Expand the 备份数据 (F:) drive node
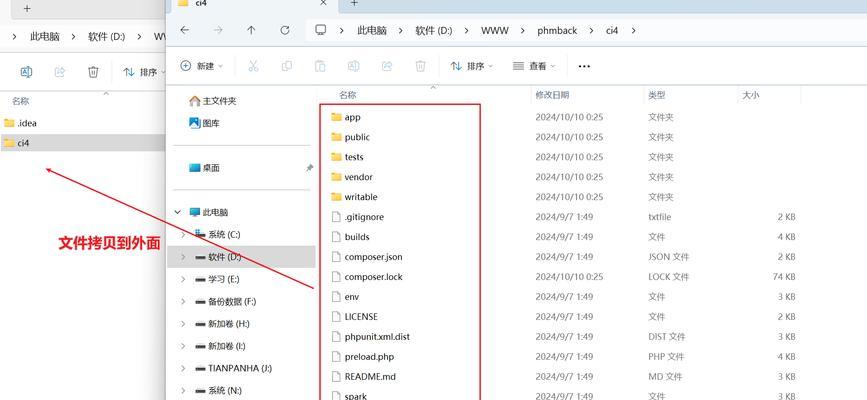This screenshot has width=867, height=400. click(x=183, y=302)
